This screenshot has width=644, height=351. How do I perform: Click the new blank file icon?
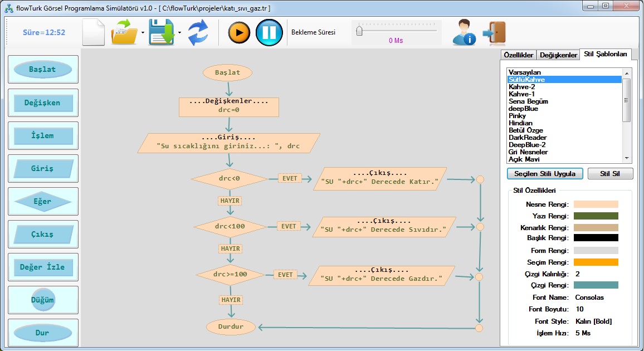(x=93, y=32)
